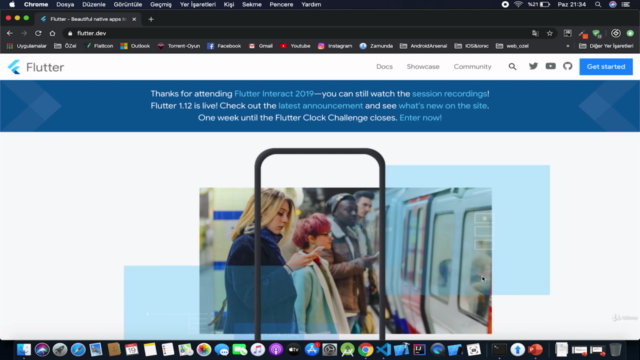Follow the session recordings link

click(449, 94)
